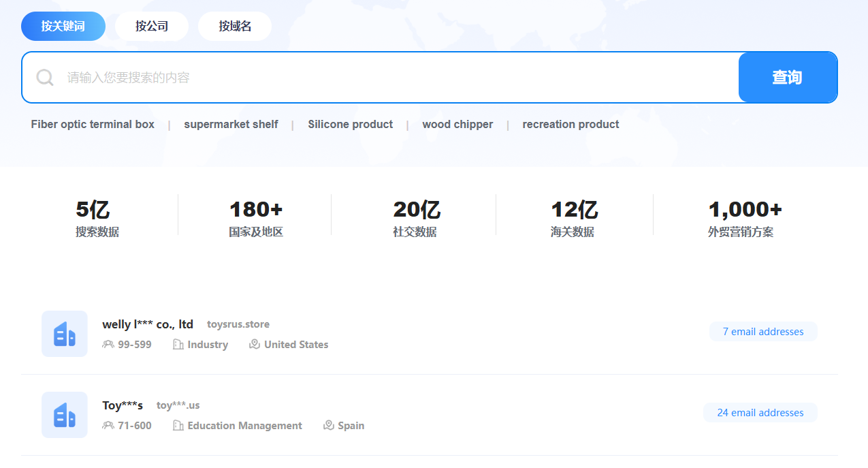Choose the Fiber optic terminal box suggestion

pos(93,125)
